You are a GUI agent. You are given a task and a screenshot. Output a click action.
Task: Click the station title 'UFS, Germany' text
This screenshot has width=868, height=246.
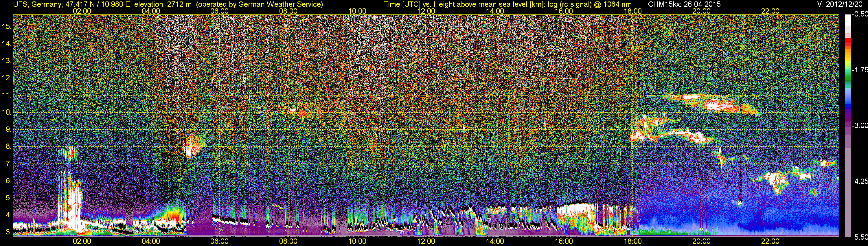point(37,4)
